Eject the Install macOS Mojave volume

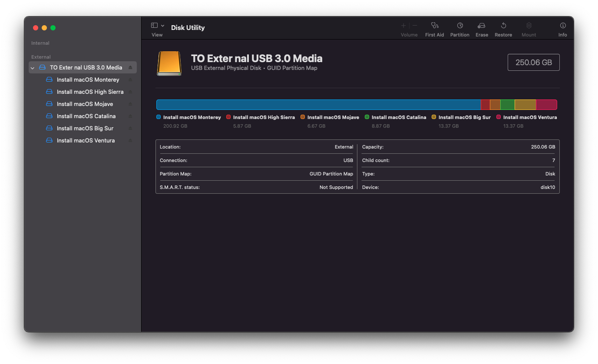coord(130,104)
